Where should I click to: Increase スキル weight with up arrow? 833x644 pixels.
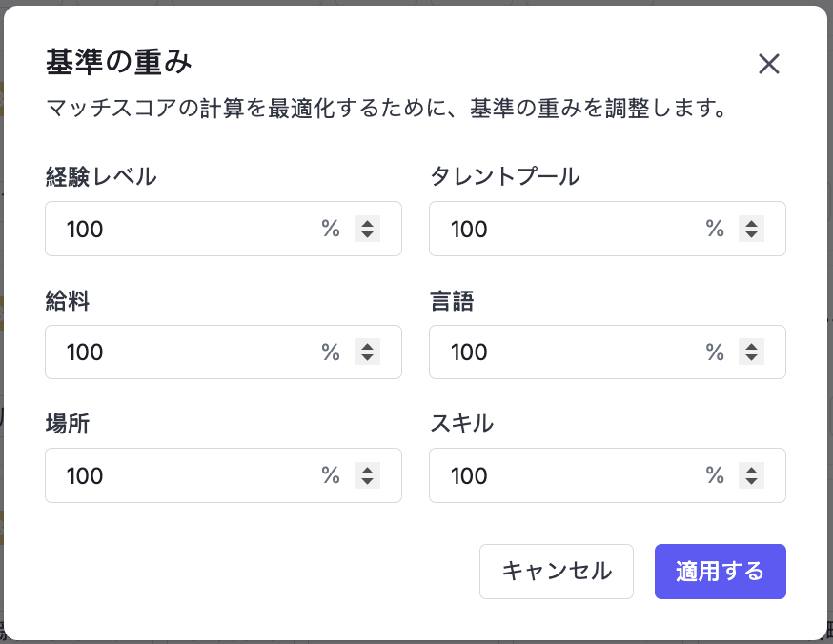(751, 470)
